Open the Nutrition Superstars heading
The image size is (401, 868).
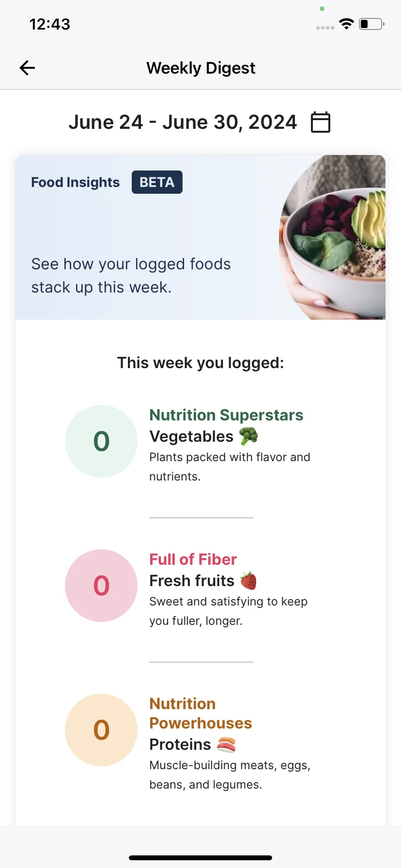(x=226, y=415)
